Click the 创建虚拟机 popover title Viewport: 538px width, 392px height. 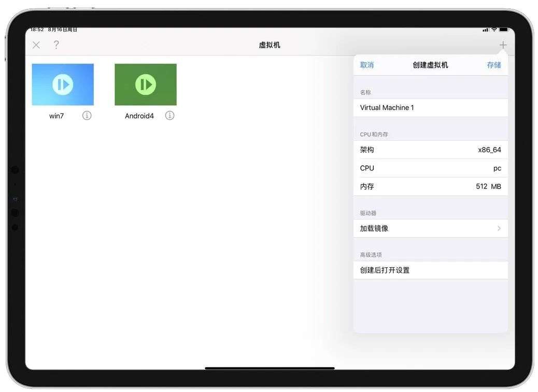(x=430, y=65)
